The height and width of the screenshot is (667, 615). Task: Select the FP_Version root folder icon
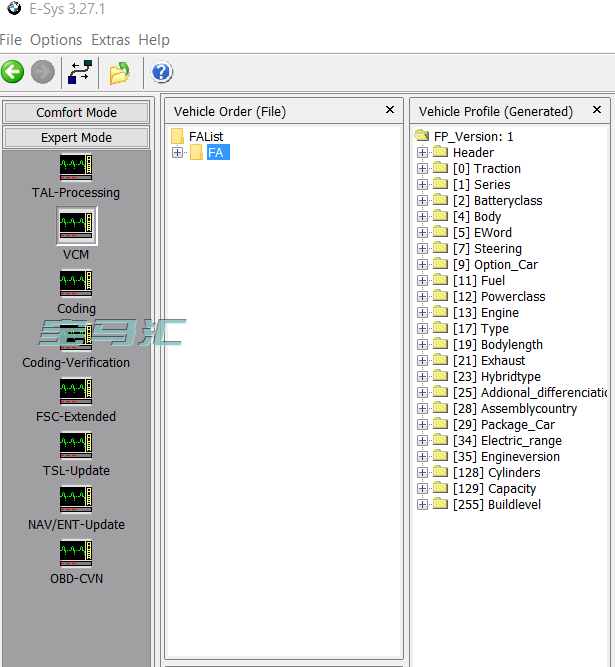coord(421,136)
